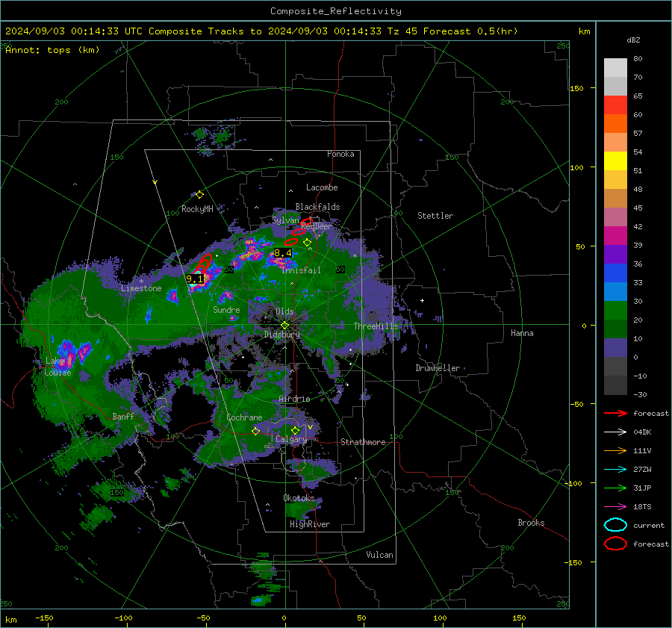The height and width of the screenshot is (628, 672).
Task: Click the red forecast ellipse beside Sylvan
Action: tap(306, 223)
